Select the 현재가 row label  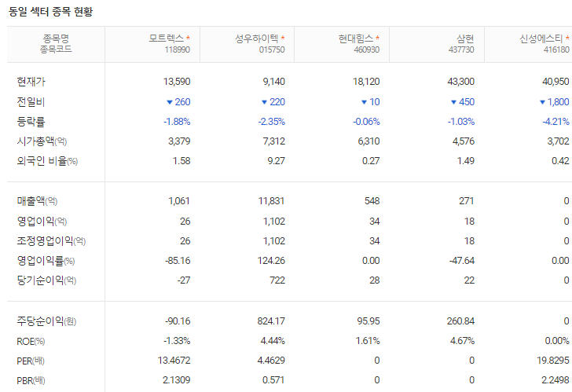31,82
